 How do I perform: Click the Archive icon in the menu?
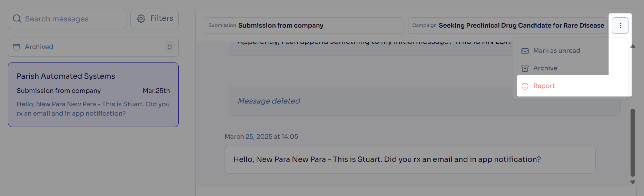[525, 69]
